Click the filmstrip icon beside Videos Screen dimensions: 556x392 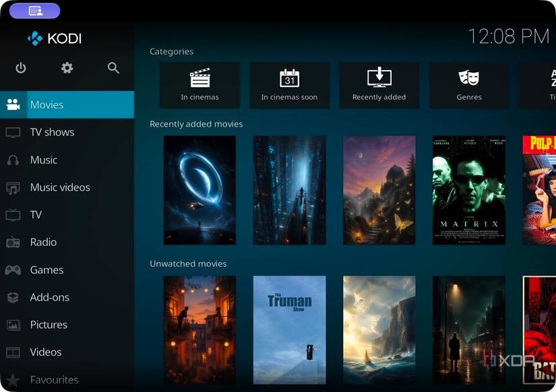13,352
